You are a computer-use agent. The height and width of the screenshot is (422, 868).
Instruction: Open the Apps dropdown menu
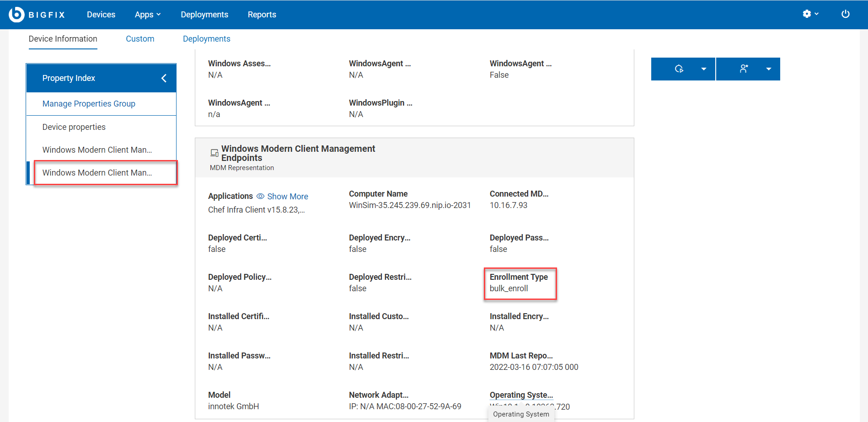click(147, 14)
